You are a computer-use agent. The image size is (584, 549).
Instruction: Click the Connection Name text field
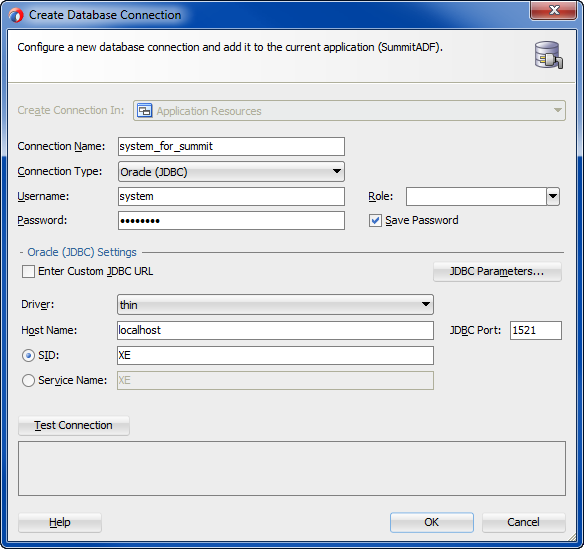[231, 146]
